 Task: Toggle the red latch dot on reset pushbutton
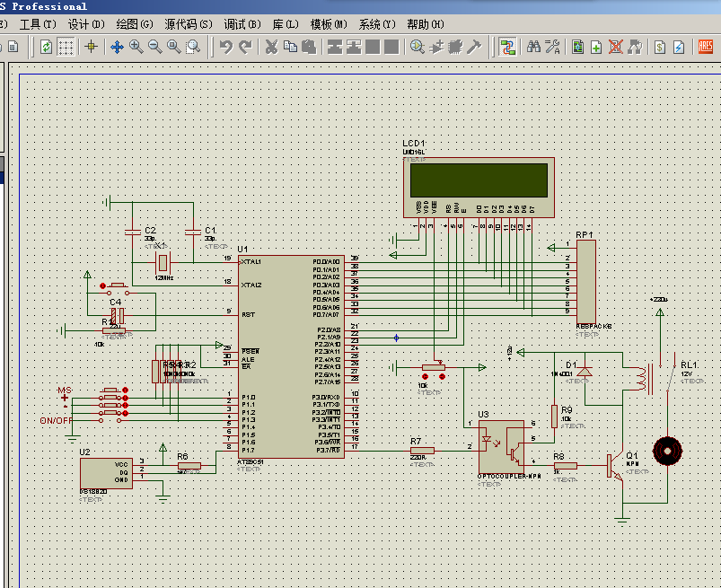point(102,286)
